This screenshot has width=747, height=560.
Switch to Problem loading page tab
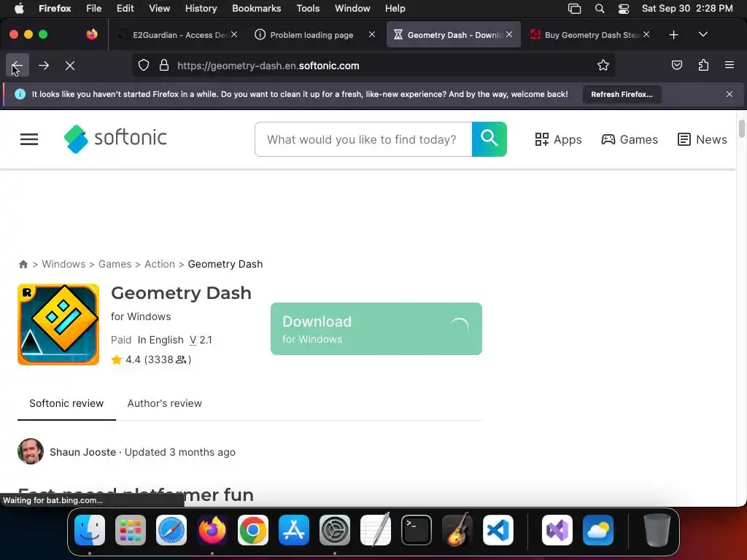click(x=311, y=35)
